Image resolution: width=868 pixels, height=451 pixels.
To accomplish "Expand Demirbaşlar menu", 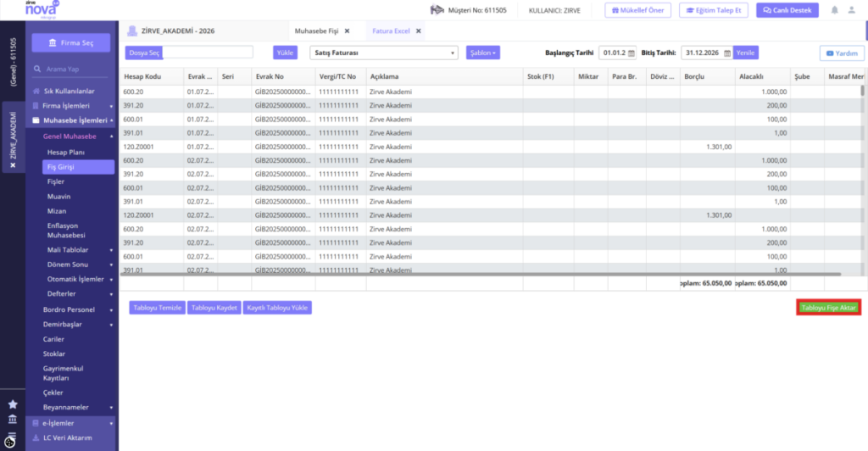I will 111,325.
